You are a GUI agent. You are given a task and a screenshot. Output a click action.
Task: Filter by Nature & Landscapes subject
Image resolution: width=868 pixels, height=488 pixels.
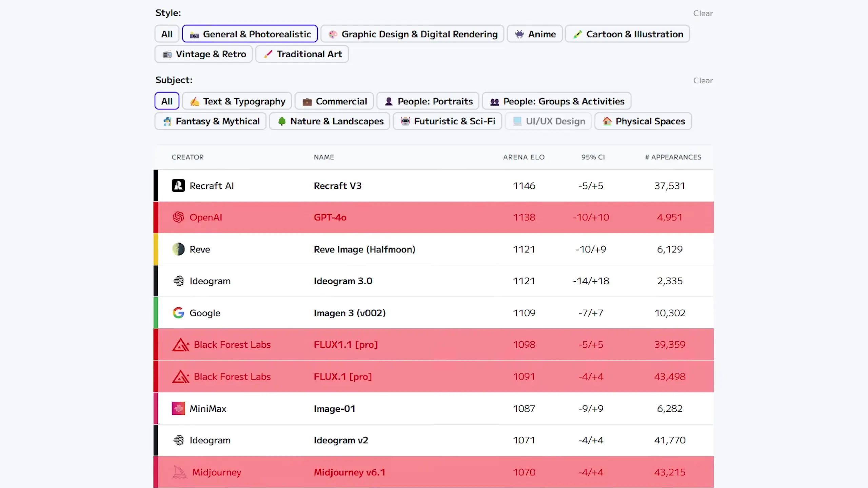point(330,121)
